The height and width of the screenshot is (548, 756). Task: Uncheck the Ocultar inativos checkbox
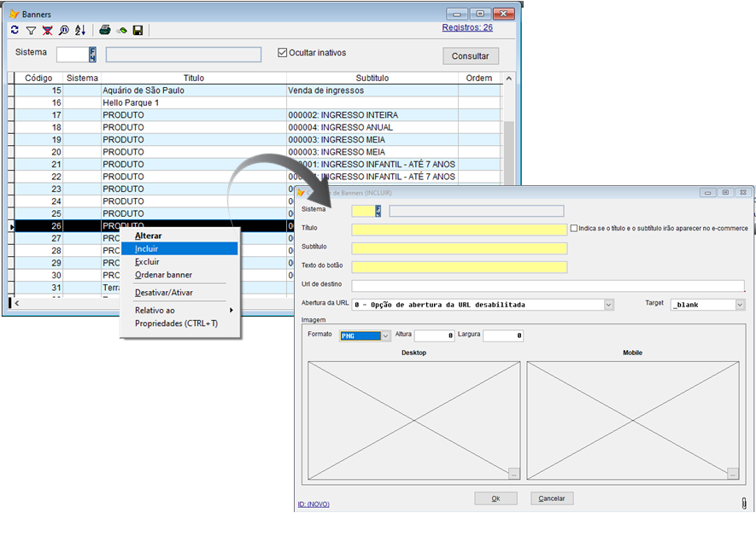coord(283,53)
